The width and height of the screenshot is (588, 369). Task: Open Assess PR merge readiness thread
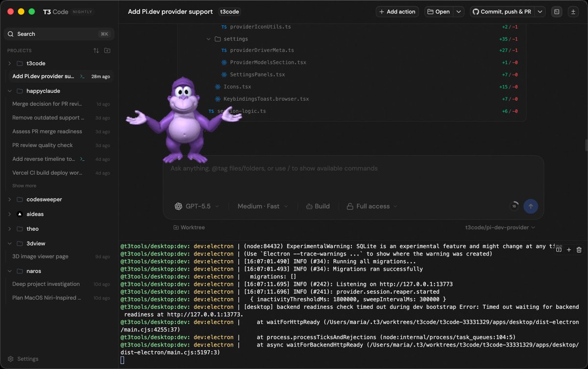click(x=61, y=131)
